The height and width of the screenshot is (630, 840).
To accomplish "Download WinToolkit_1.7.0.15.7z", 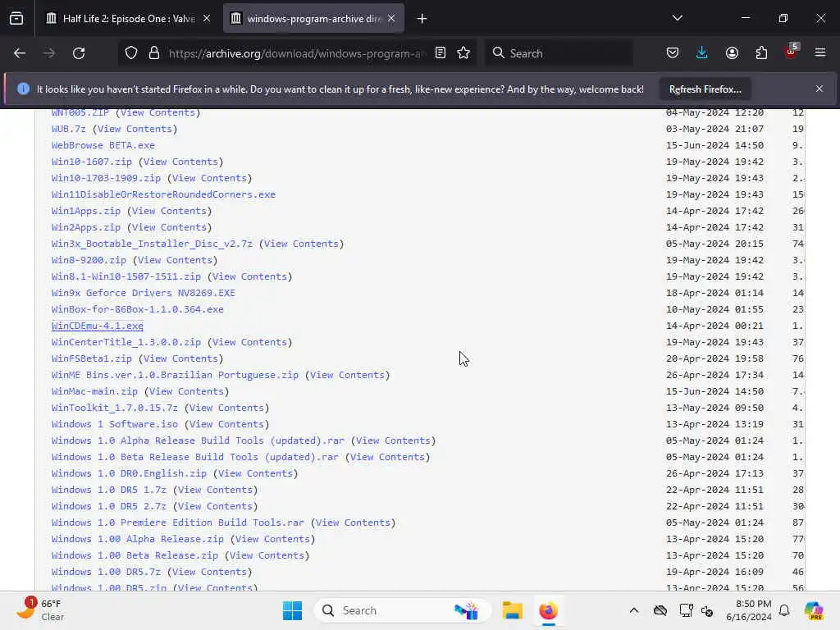I will coord(114,409).
